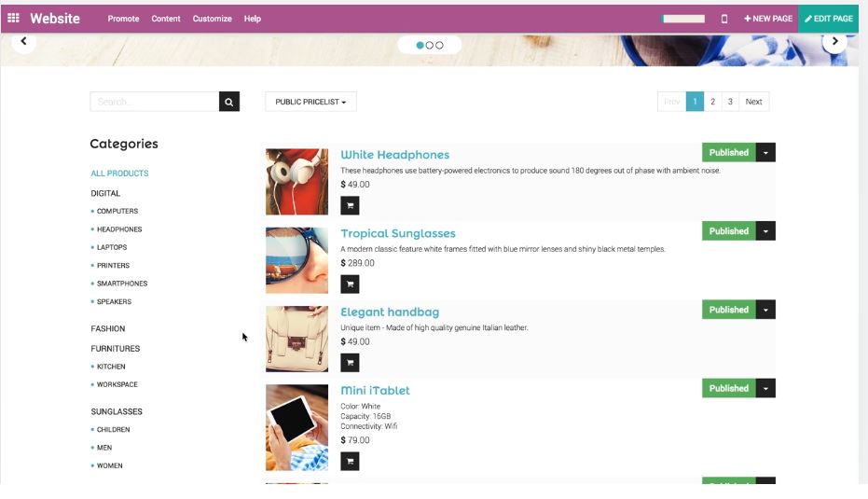Click Elegant handbag product image
Screen dimensions: 868x499
(296, 339)
